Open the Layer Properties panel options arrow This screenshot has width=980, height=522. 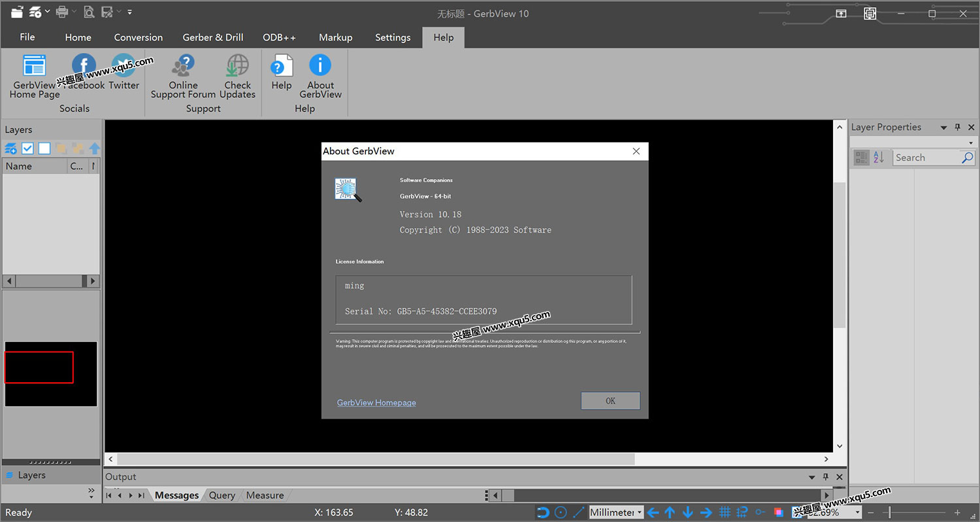point(943,127)
